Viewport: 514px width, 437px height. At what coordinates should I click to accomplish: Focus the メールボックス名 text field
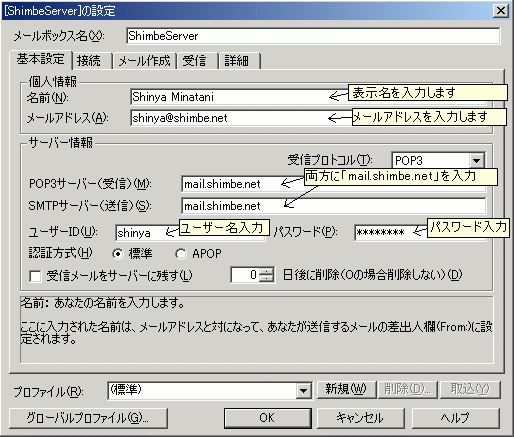pos(313,36)
